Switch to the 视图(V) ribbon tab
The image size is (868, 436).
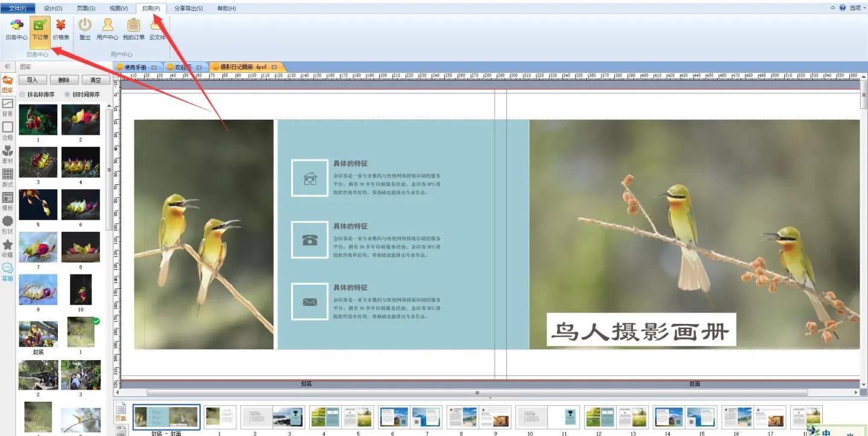click(119, 8)
